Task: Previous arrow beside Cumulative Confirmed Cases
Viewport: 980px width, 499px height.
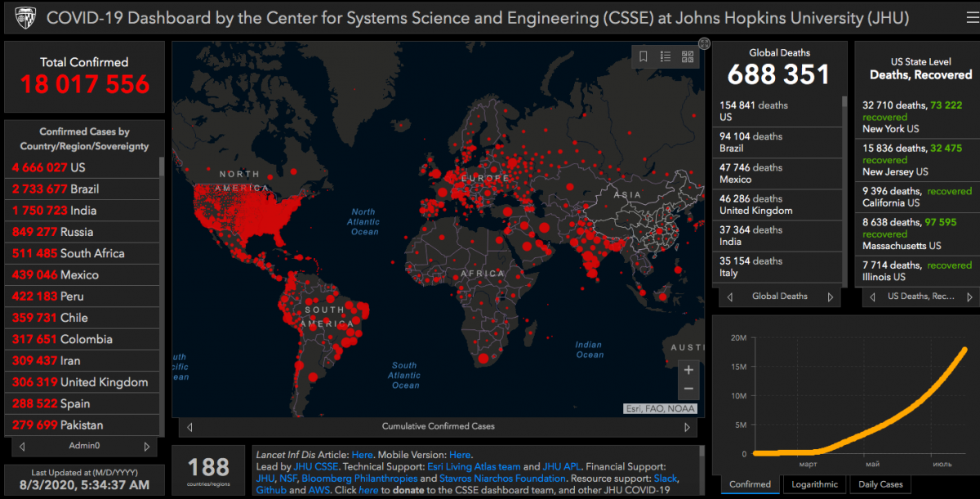Action: point(190,426)
